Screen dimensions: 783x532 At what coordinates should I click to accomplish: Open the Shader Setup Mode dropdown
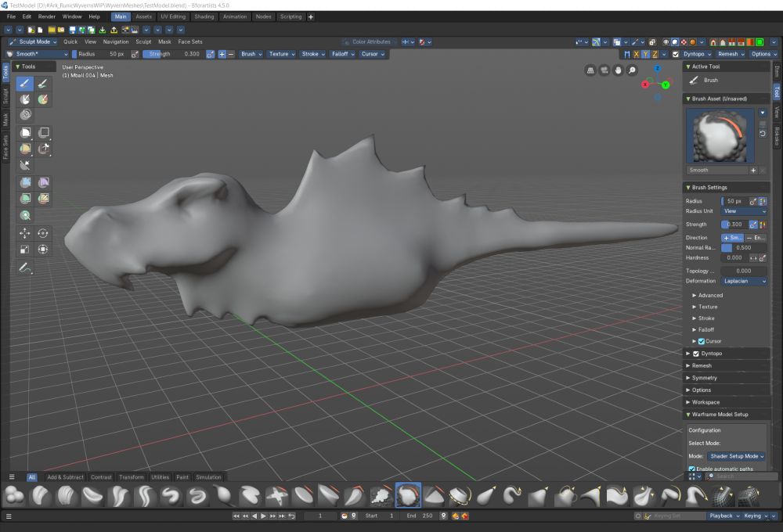(x=736, y=456)
